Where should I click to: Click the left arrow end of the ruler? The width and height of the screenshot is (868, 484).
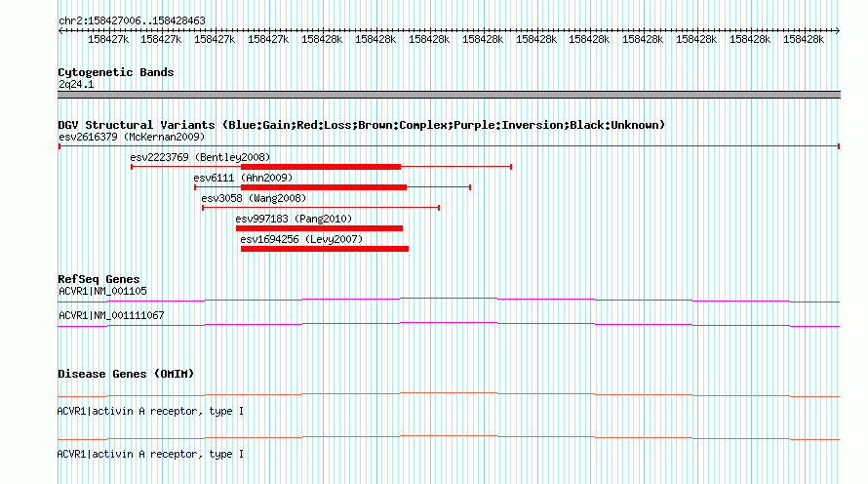[x=60, y=31]
